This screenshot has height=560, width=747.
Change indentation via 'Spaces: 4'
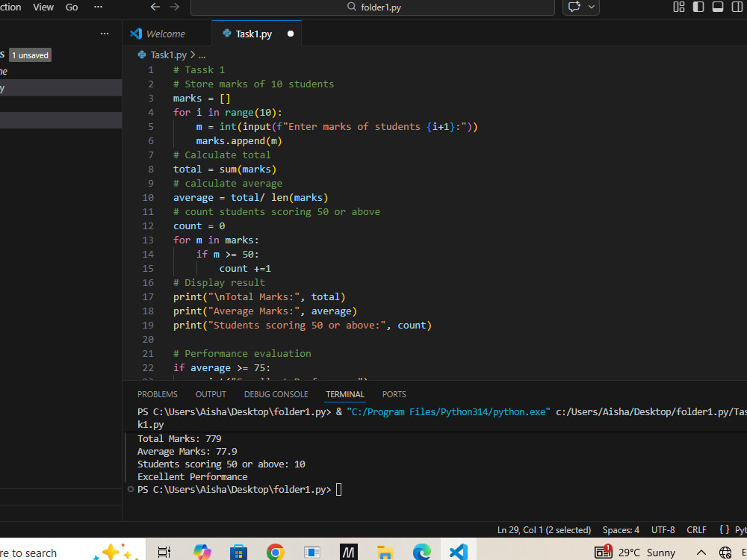click(621, 530)
